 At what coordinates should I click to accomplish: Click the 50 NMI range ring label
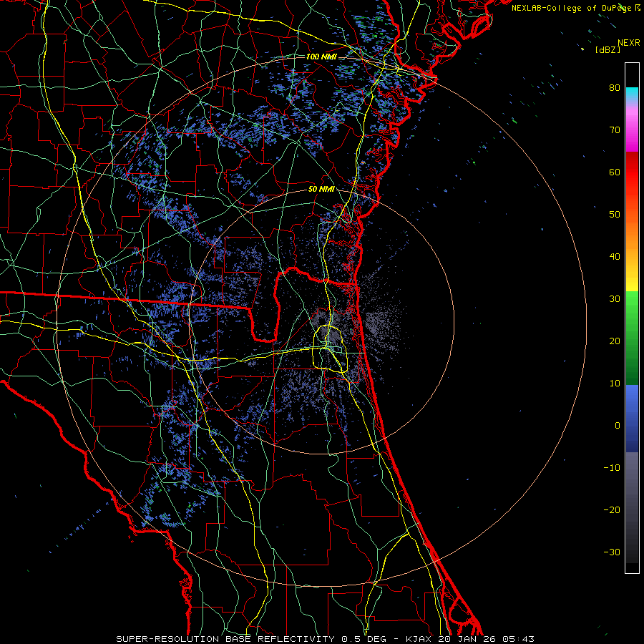point(321,190)
